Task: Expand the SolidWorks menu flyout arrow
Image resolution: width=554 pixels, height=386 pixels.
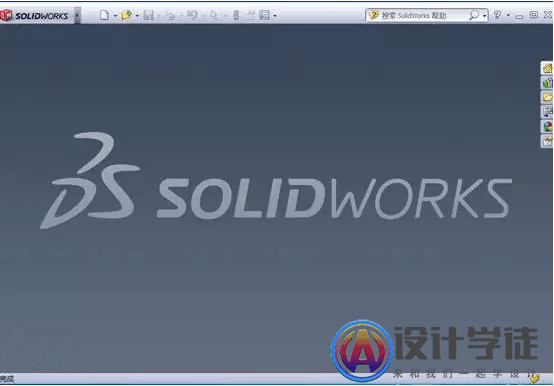Action: pyautogui.click(x=77, y=15)
